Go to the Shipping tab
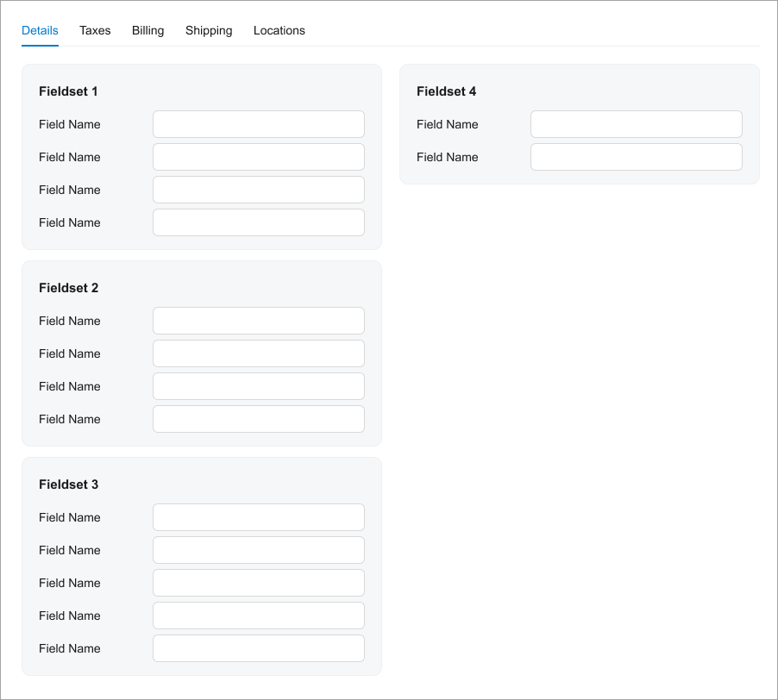Viewport: 778px width, 700px height. point(209,30)
